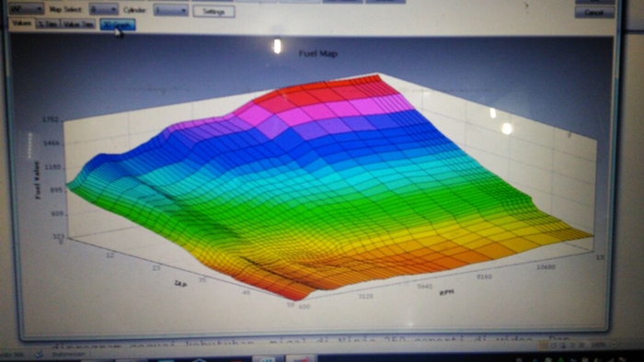Screen dimensions: 644x362
Task: Switch to the % Trim tab
Action: tap(48, 24)
